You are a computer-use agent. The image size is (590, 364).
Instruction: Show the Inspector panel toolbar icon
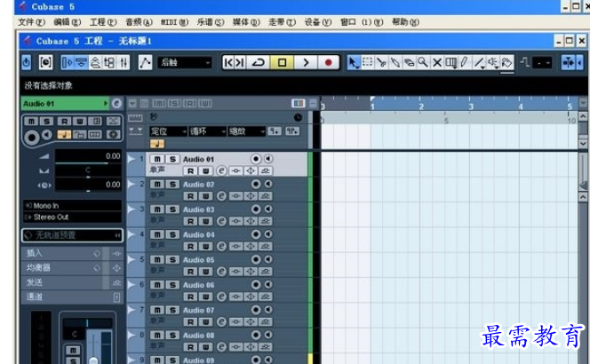(x=68, y=62)
